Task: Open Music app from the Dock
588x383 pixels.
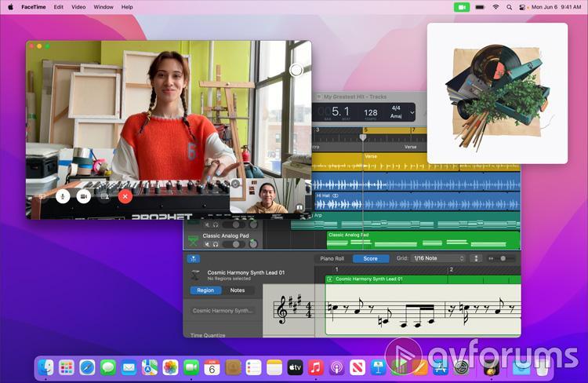Action: (x=316, y=367)
